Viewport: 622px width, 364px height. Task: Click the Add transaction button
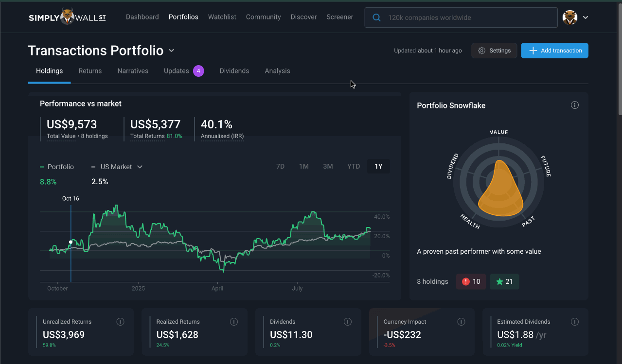click(x=554, y=51)
